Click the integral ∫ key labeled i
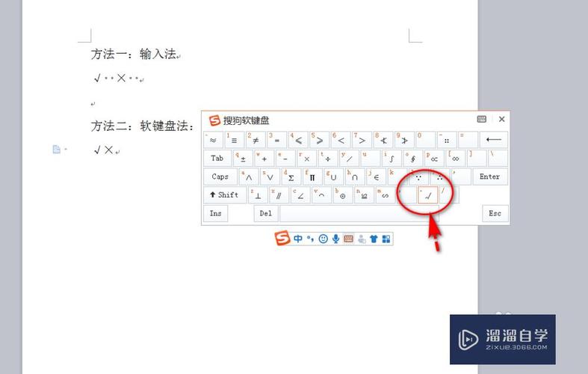 coord(392,158)
